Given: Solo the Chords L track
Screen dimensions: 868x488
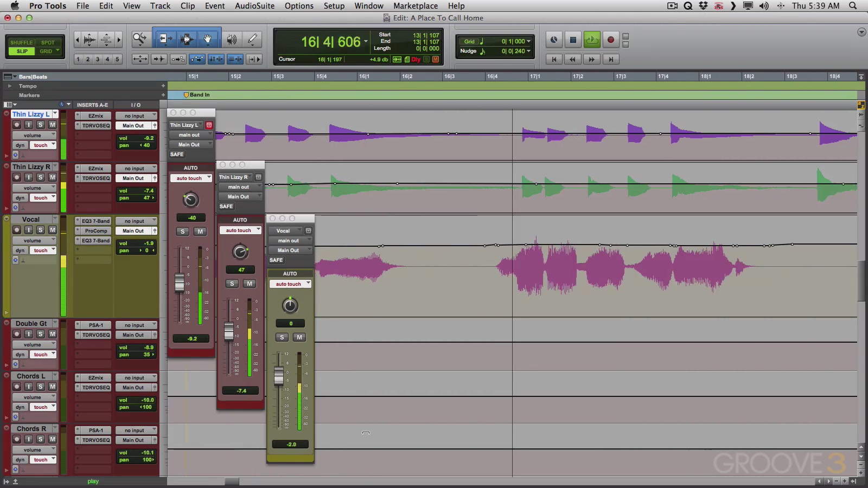Looking at the screenshot, I should click(40, 387).
